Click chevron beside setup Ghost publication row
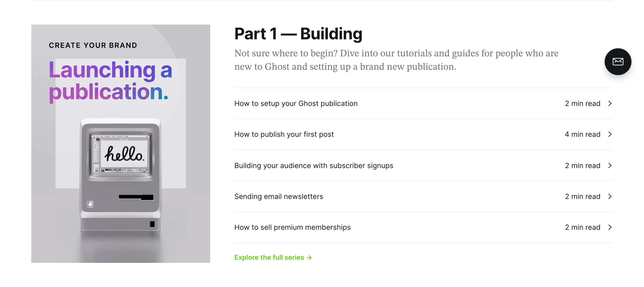The width and height of the screenshot is (644, 287). click(610, 103)
